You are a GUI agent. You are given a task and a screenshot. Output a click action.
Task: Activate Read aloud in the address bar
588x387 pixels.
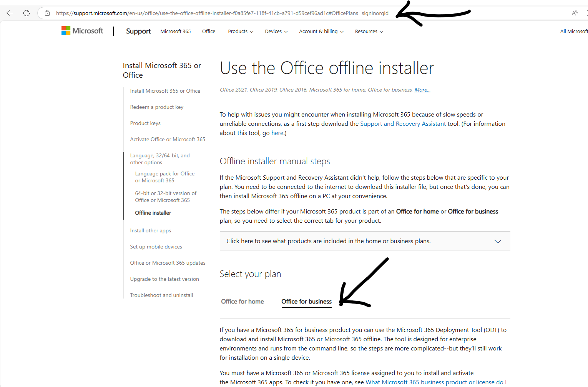pyautogui.click(x=575, y=13)
